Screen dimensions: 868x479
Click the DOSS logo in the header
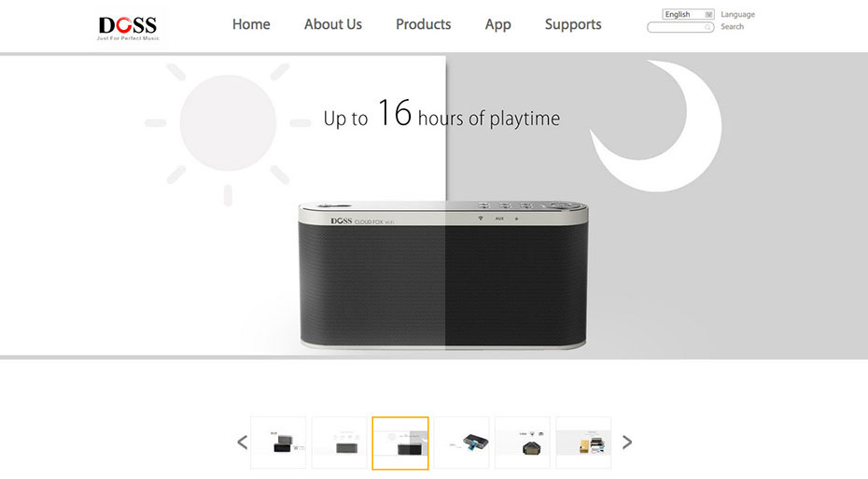pos(128,28)
